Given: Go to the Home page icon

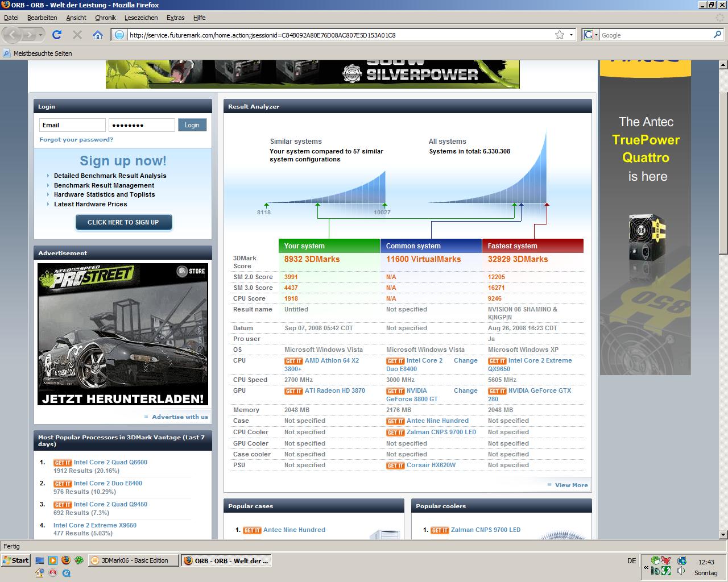Looking at the screenshot, I should click(x=98, y=35).
